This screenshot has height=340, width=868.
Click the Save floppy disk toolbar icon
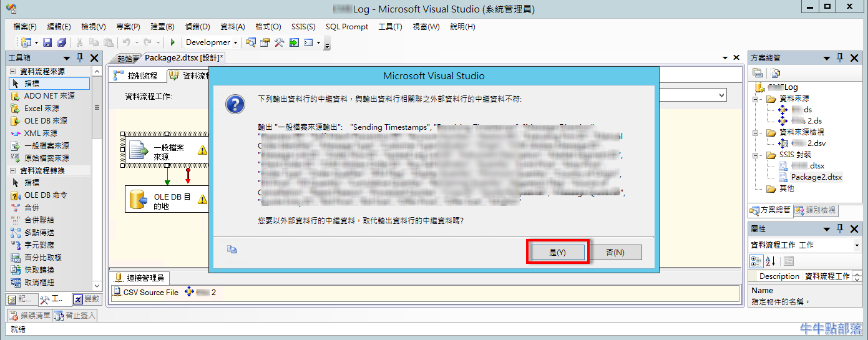(48, 42)
